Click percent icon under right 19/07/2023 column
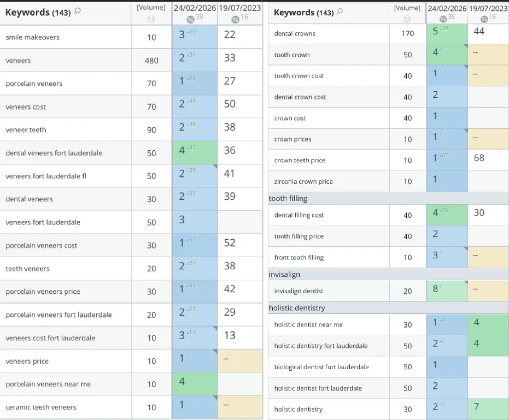 (484, 19)
